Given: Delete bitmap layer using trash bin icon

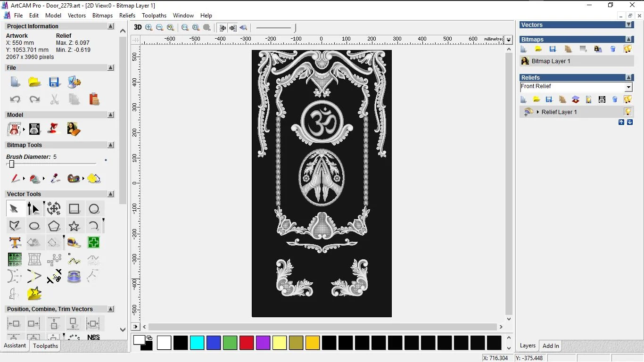Looking at the screenshot, I should tap(613, 49).
